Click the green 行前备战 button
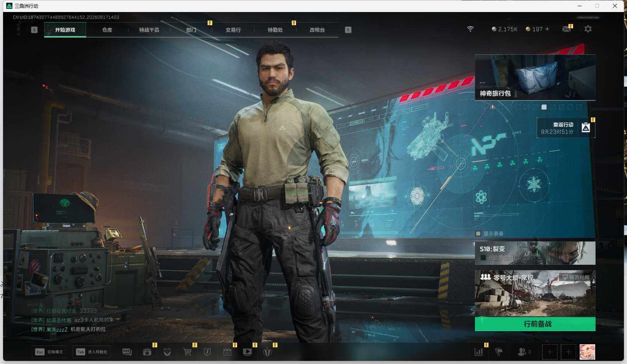 coord(535,324)
